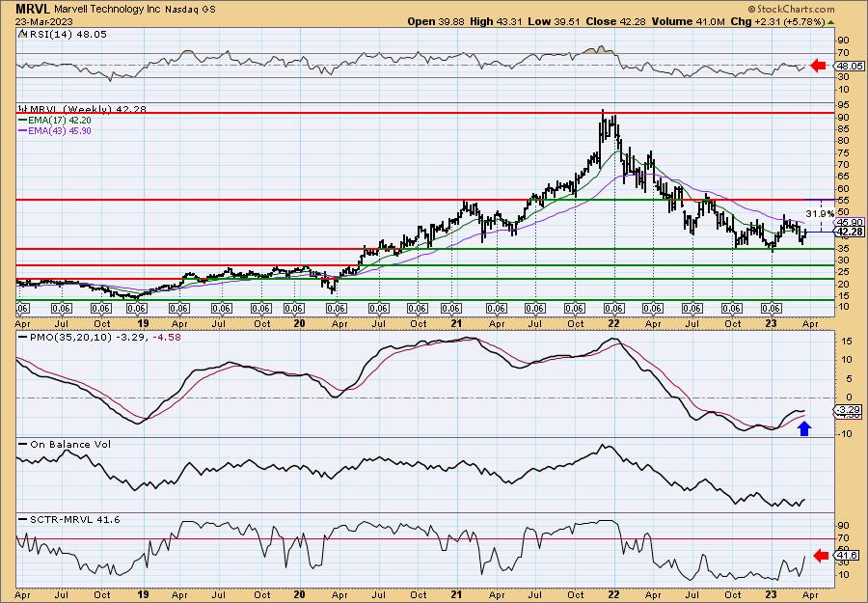This screenshot has height=603, width=868.
Task: Click the Chg +2.31 (+5.78%) value
Action: click(x=776, y=21)
